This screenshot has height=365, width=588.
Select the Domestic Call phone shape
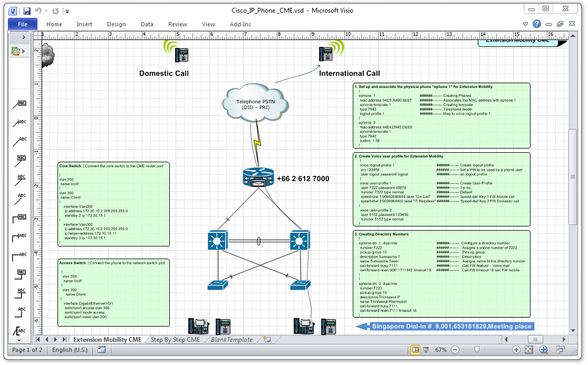pos(181,55)
